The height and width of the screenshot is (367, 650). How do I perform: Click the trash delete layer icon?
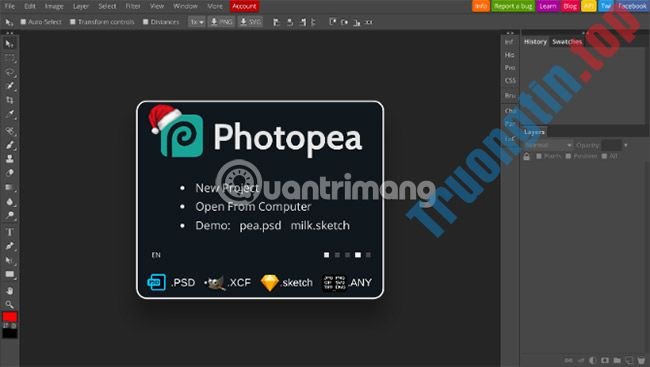click(642, 360)
